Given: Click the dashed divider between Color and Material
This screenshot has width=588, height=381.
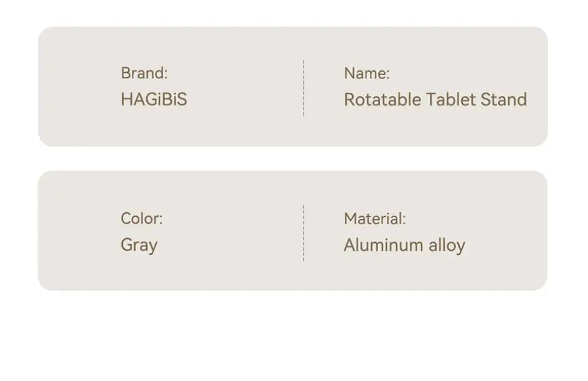Looking at the screenshot, I should tap(303, 233).
